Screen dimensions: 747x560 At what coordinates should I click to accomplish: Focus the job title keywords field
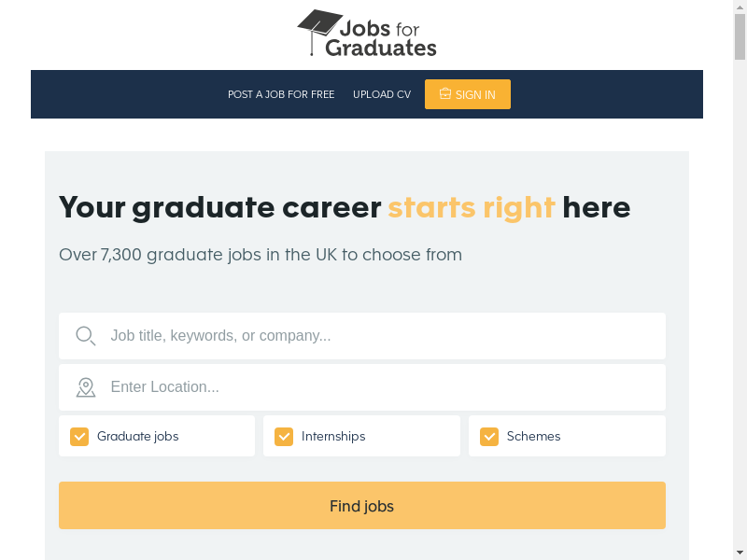383,336
